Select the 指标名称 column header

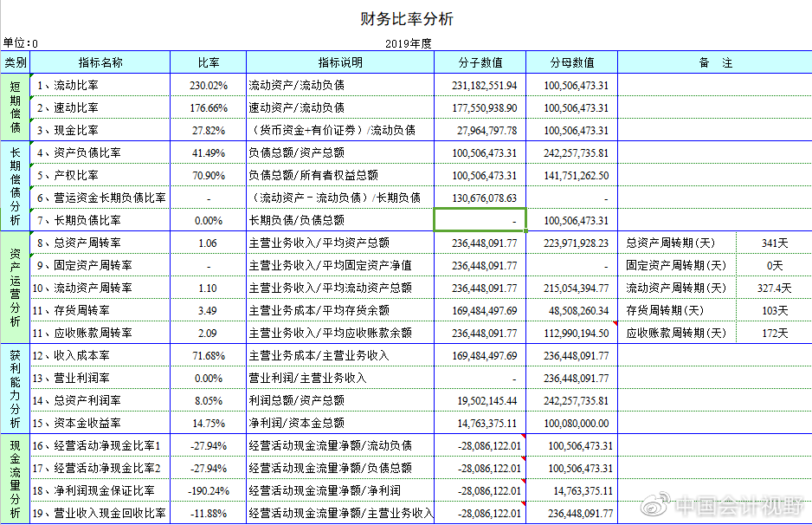click(100, 62)
